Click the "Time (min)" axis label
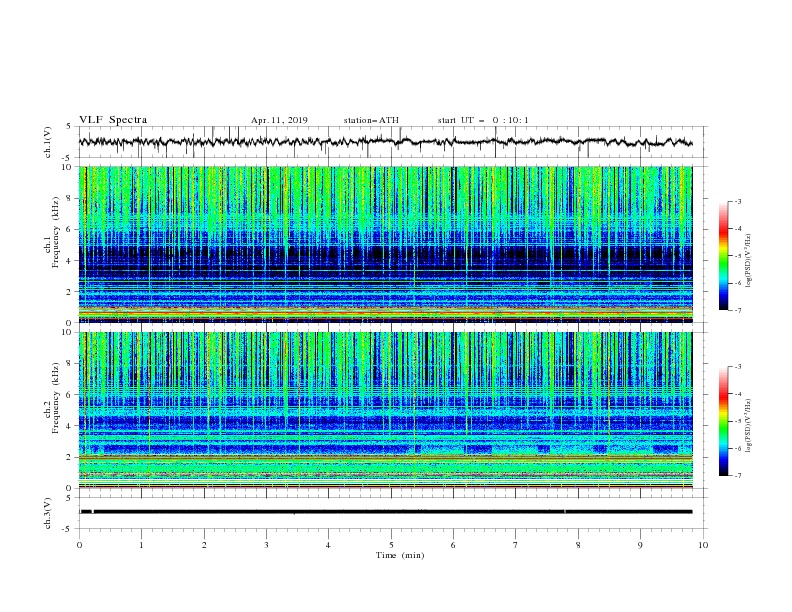Image resolution: width=792 pixels, height=612 pixels. (400, 555)
